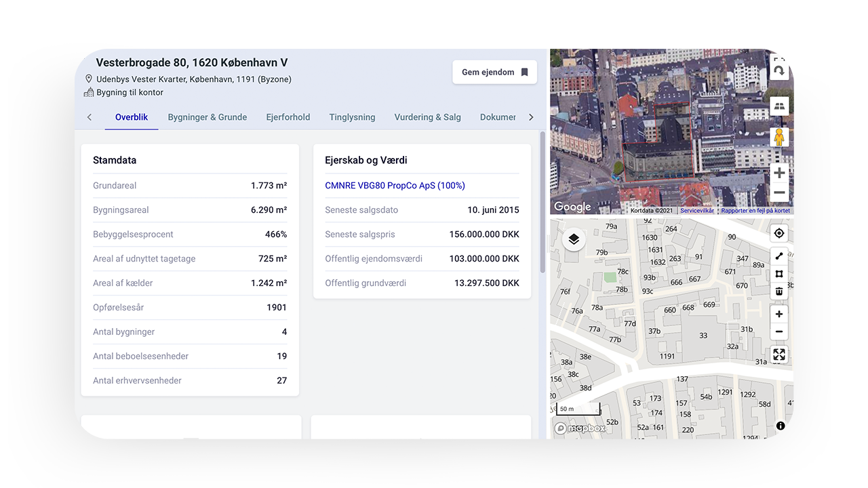This screenshot has width=868, height=488.
Task: Zoom in on the Google aerial map
Action: point(779,173)
